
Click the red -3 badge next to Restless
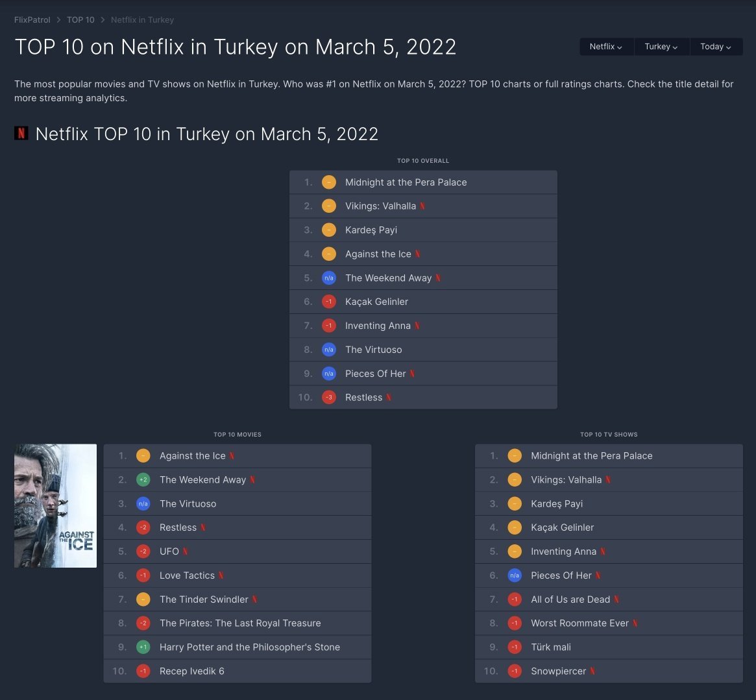329,397
